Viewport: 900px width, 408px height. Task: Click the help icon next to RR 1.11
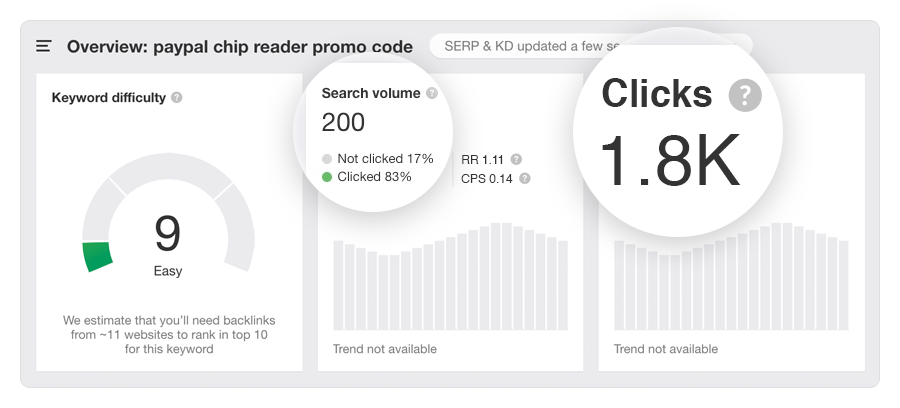516,159
